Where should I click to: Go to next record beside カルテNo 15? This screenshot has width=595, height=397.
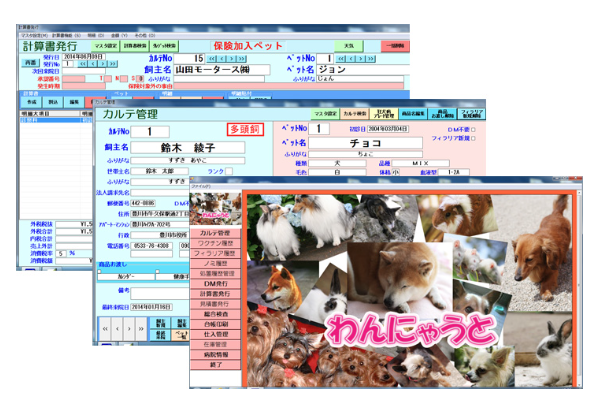[x=231, y=59]
